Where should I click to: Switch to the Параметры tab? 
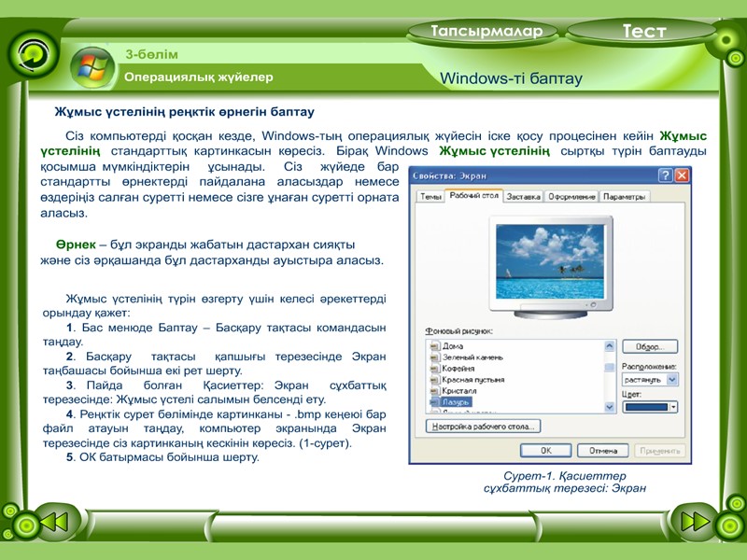coord(624,197)
